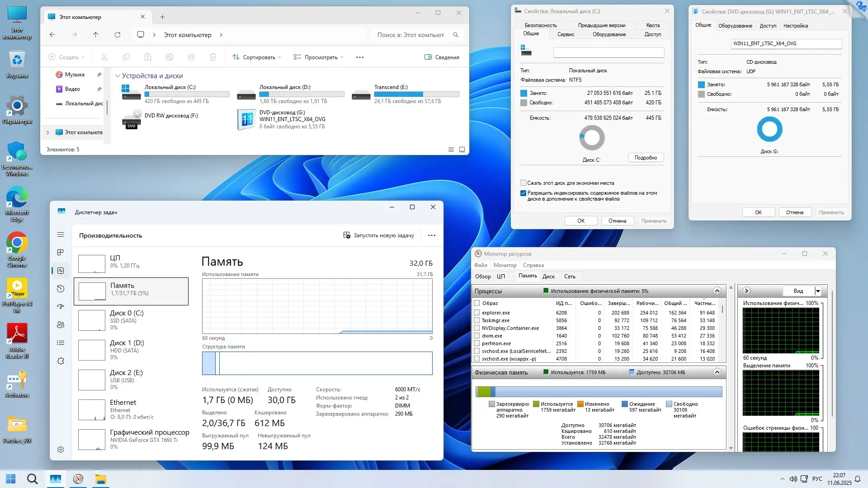The image size is (868, 488).
Task: Uncheck allow file content indexing option
Action: 523,193
